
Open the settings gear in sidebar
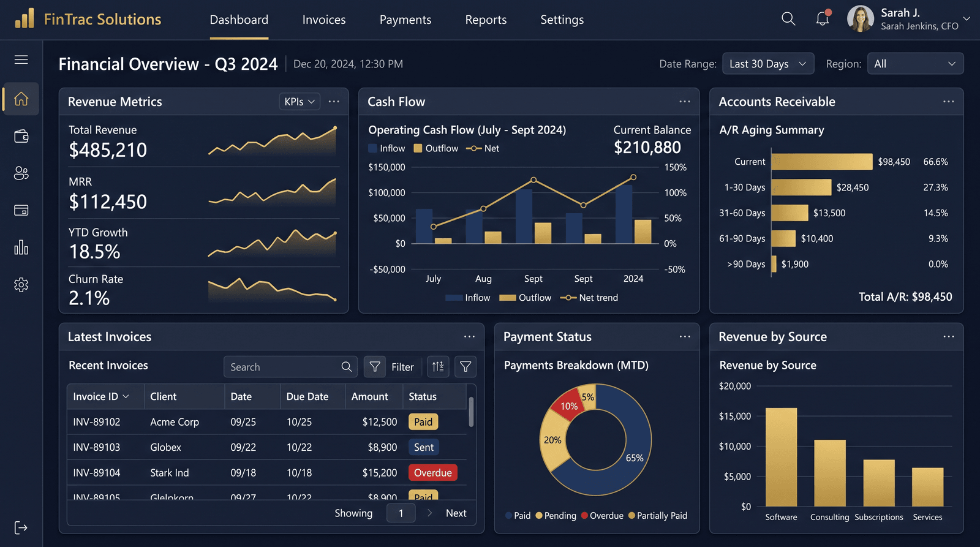point(21,285)
